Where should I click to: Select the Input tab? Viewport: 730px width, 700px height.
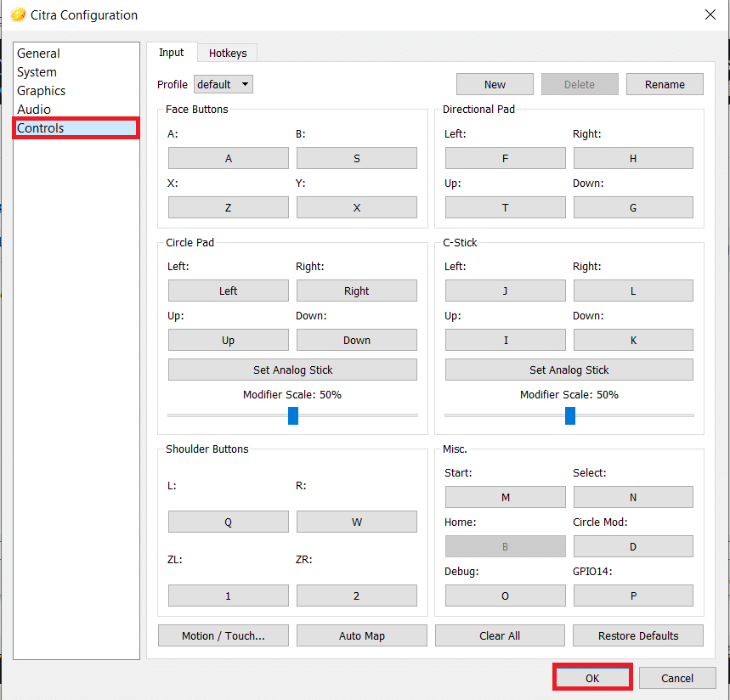(x=172, y=53)
